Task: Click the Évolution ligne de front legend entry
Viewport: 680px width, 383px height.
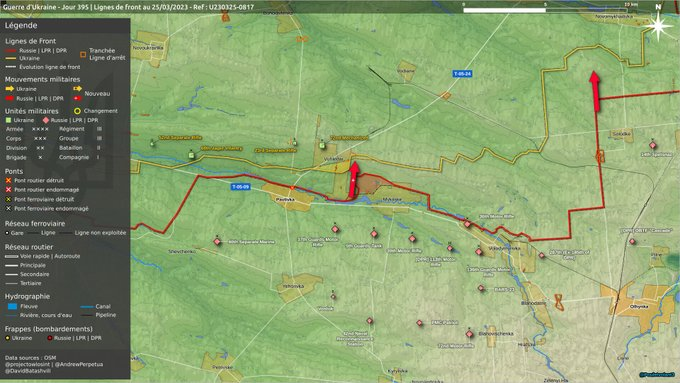Action: coord(42,67)
